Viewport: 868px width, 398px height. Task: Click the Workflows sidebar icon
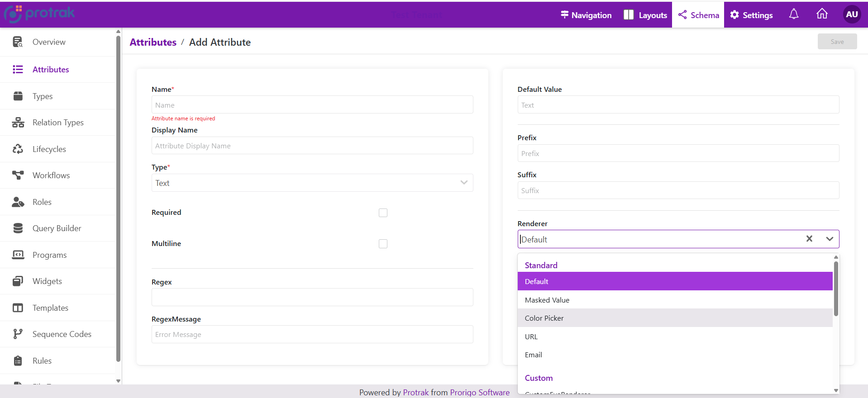(x=18, y=175)
